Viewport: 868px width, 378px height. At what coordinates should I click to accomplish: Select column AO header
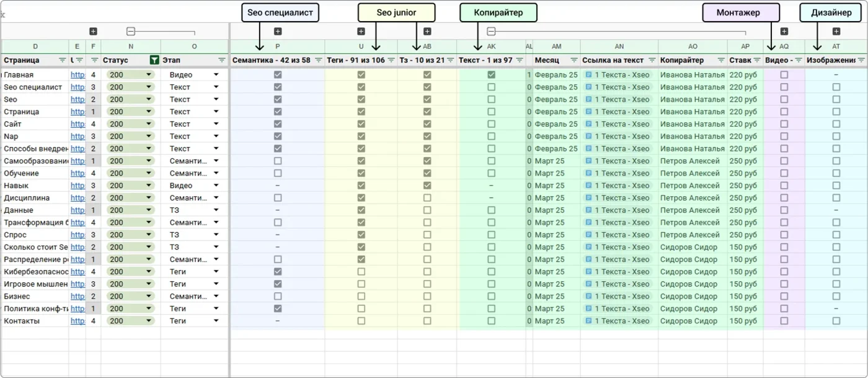(693, 47)
